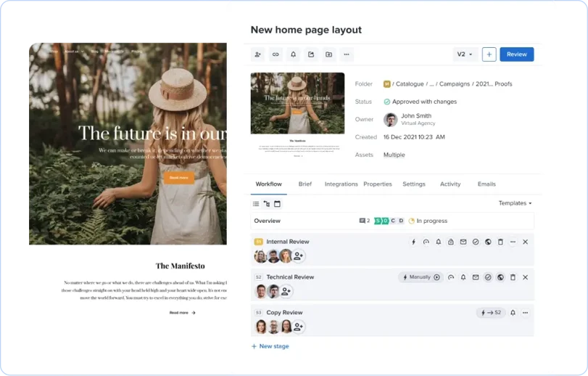Click the email icon on Technical Review
Viewport: 588px width, 376px height.
pyautogui.click(x=476, y=277)
